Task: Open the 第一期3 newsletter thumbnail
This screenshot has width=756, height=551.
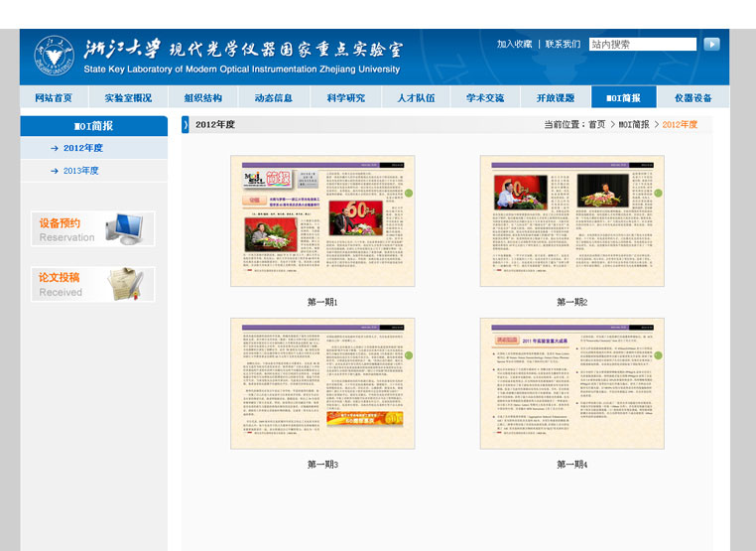Action: pyautogui.click(x=322, y=384)
